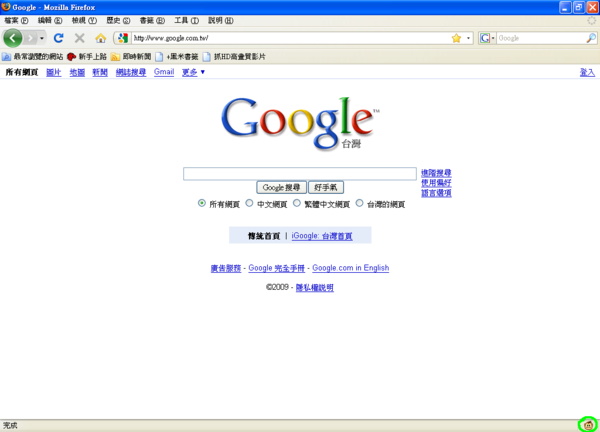Viewport: 600px width, 432px height.
Task: Select the 所有網頁 radio button
Action: coord(202,203)
